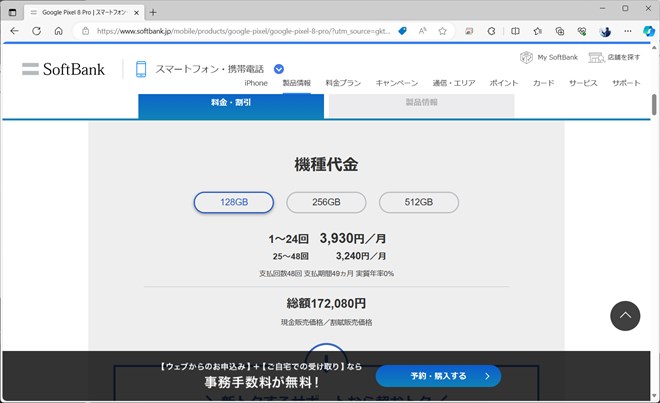Viewport: 660px width, 403px height.
Task: Open the カード menu item
Action: 543,83
